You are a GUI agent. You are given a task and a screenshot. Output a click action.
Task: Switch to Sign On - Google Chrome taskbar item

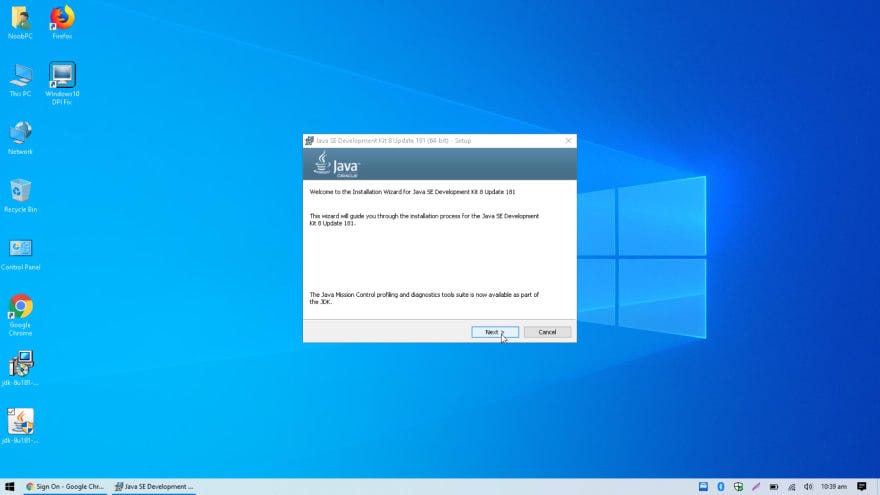tap(65, 487)
